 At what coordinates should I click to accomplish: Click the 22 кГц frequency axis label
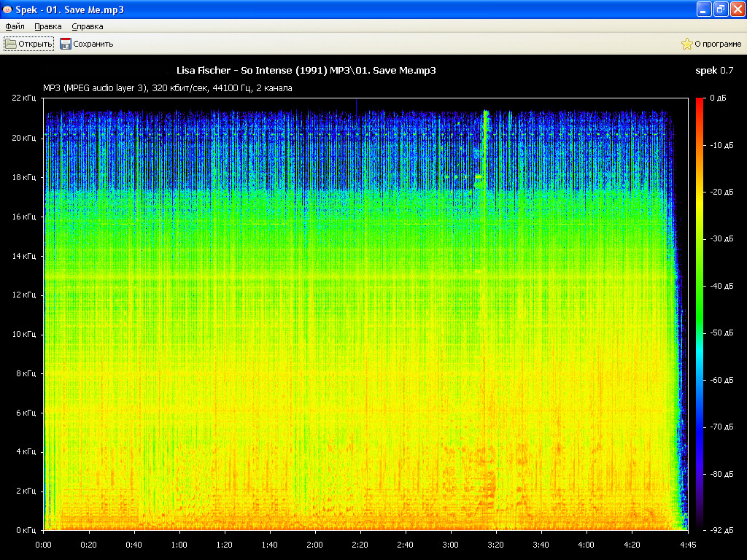[24, 98]
